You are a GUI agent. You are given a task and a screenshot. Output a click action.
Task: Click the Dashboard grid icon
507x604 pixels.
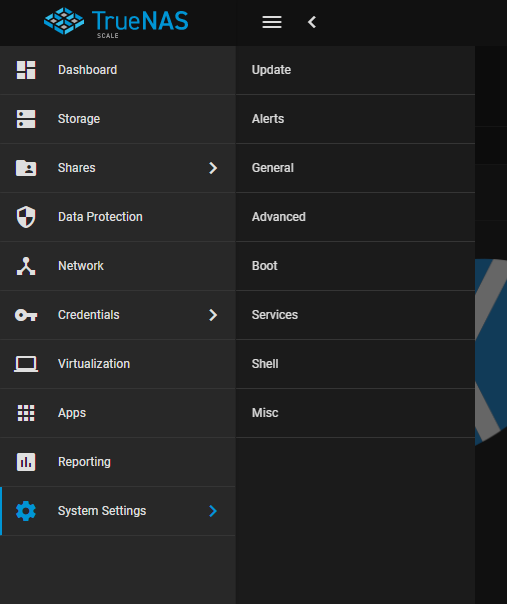(26, 70)
